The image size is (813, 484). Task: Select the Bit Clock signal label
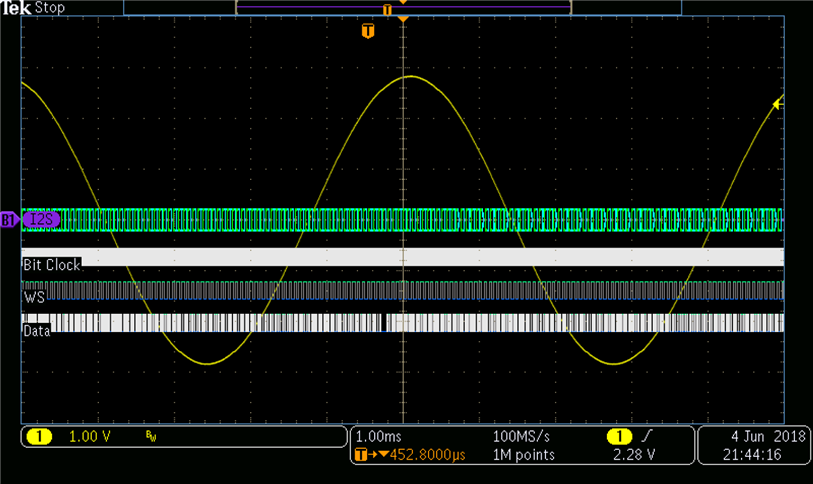51,265
